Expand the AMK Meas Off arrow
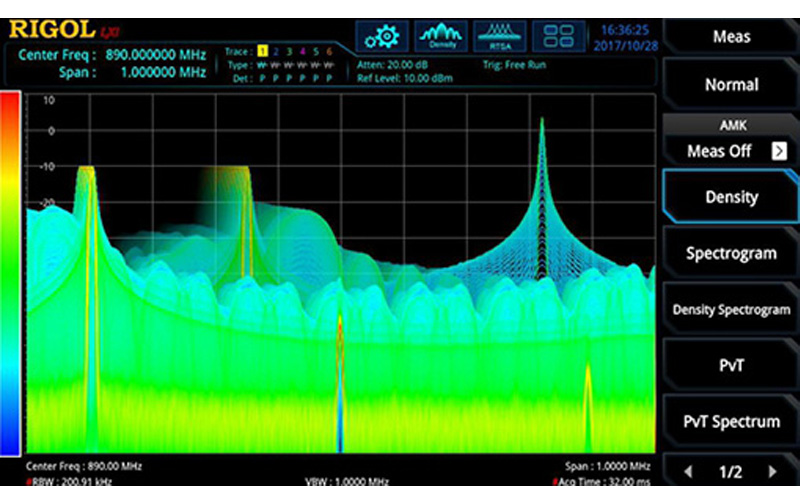800x500 pixels. (x=778, y=151)
